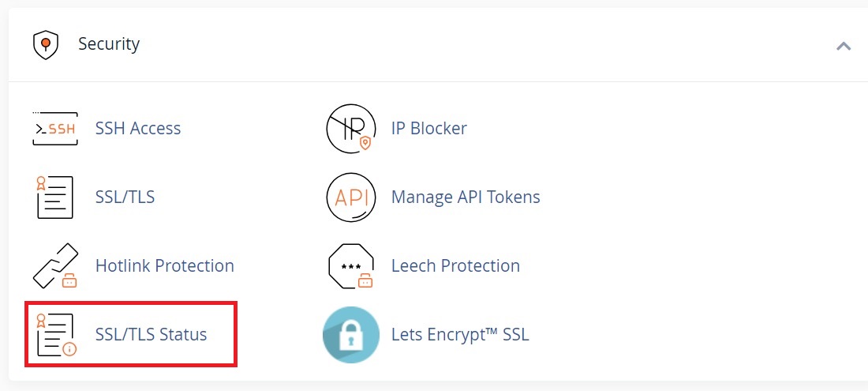This screenshot has width=868, height=391.
Task: Select the Hotlink Protection chain icon
Action: (x=55, y=266)
